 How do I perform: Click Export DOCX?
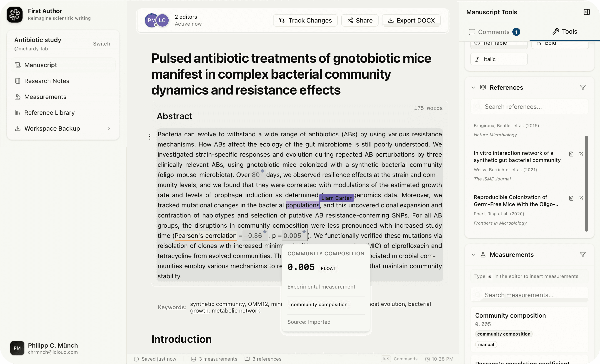tap(411, 20)
